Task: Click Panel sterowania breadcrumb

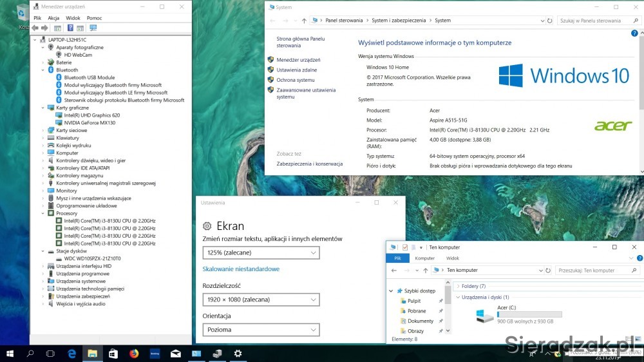Action: point(344,21)
